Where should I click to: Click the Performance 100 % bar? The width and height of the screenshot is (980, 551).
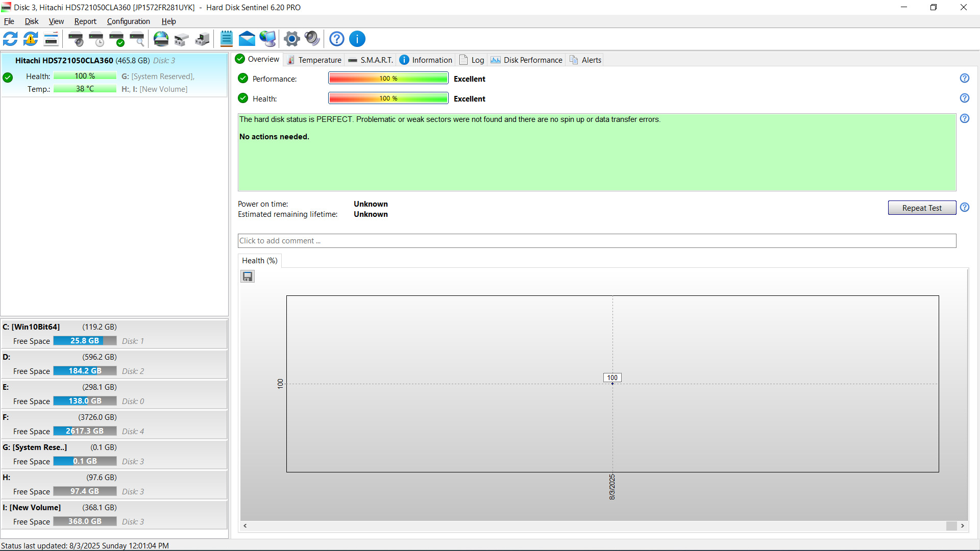pyautogui.click(x=388, y=78)
